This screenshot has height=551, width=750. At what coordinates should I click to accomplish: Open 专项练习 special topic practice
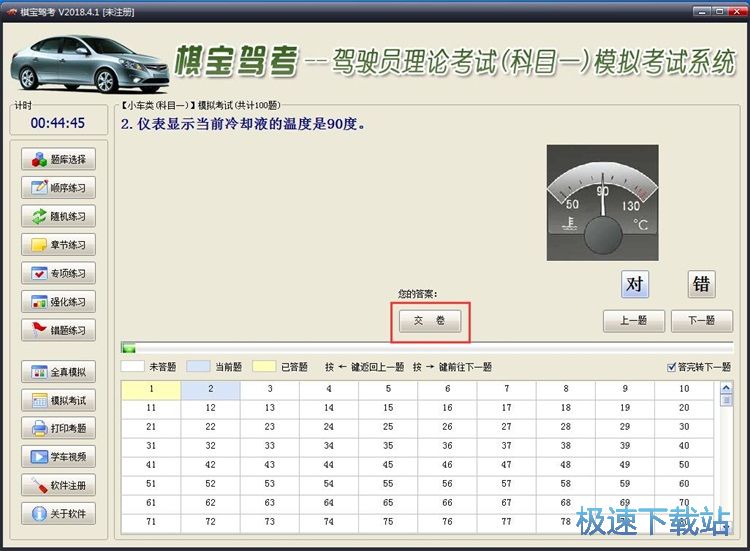[x=59, y=273]
